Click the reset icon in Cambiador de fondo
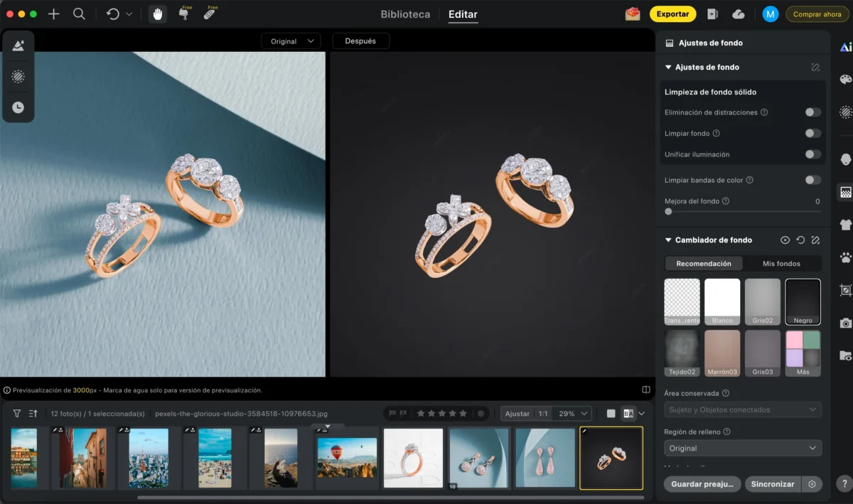The image size is (853, 504). [x=800, y=240]
